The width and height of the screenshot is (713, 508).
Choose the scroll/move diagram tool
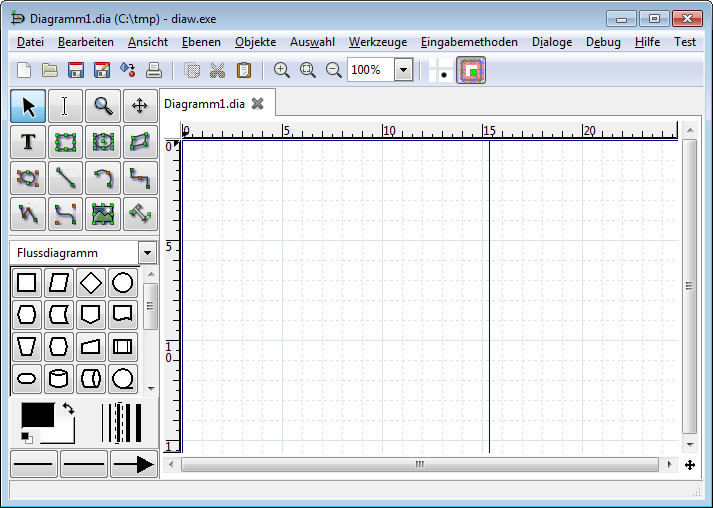[140, 105]
